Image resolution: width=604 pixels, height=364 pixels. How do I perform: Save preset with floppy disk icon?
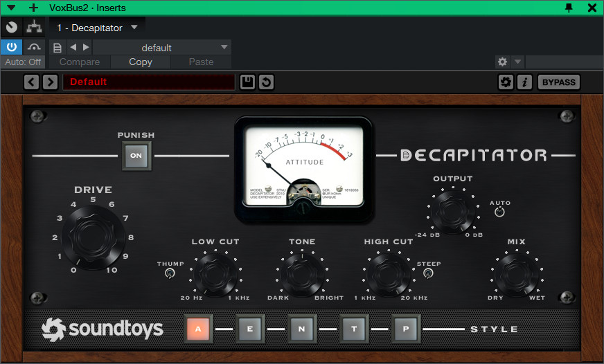(247, 82)
